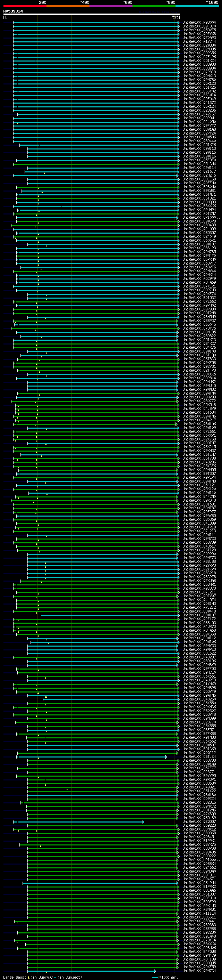
Task: Select UniRef100_Q9M7B0 label
Action: [x=199, y=80]
